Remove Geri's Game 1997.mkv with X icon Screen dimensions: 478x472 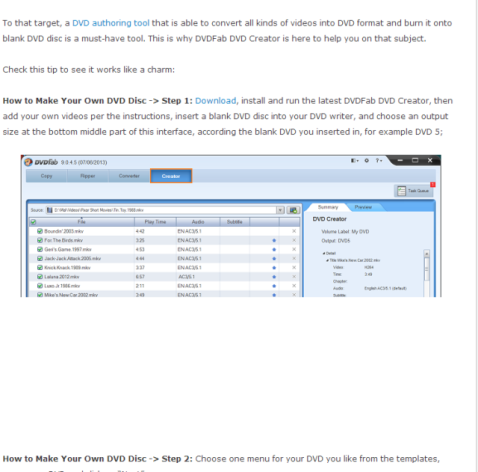coord(294,249)
